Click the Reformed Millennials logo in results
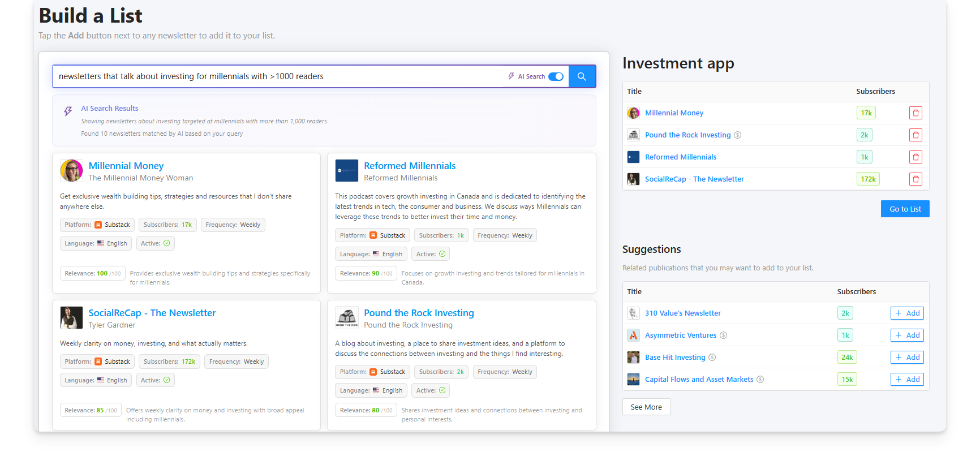The height and width of the screenshot is (452, 980). 346,170
